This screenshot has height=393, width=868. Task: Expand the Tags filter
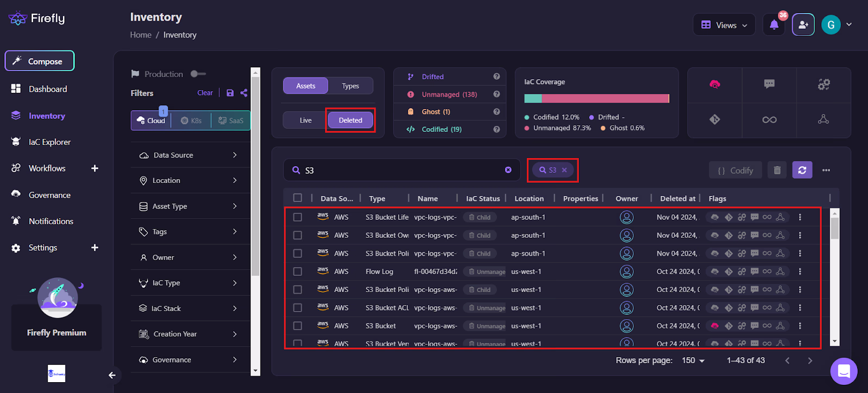click(190, 232)
